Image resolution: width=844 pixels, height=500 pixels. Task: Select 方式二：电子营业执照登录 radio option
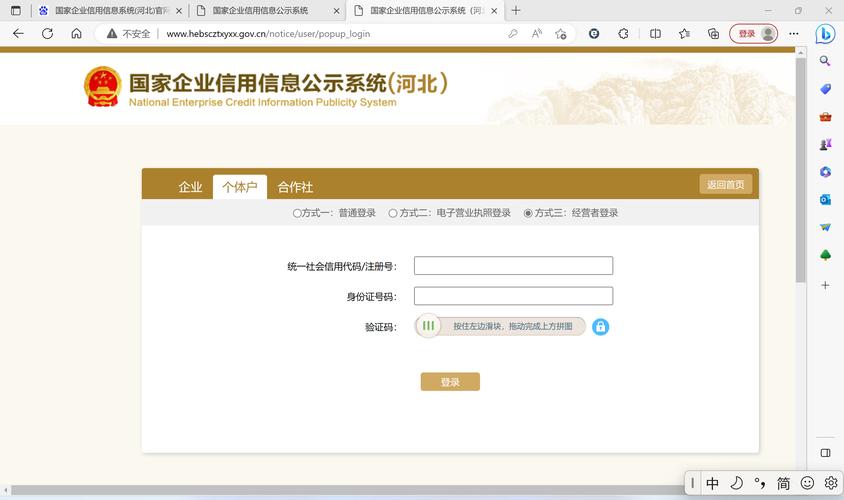(393, 214)
